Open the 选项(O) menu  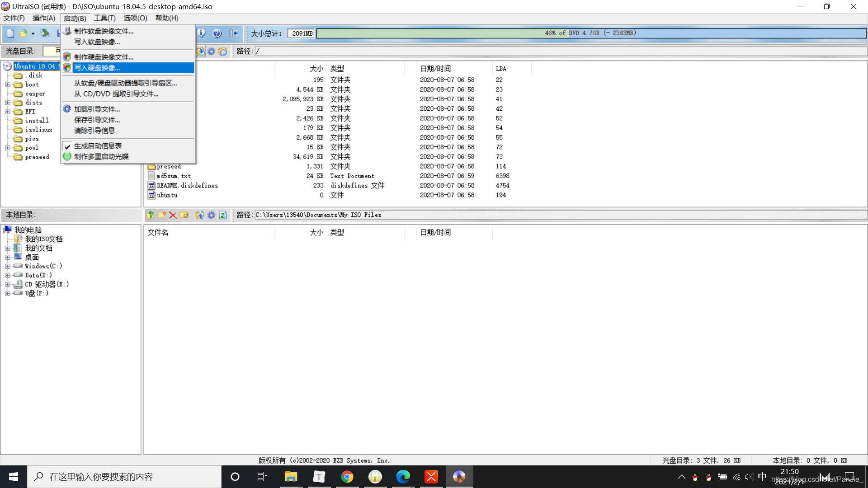[x=136, y=18]
